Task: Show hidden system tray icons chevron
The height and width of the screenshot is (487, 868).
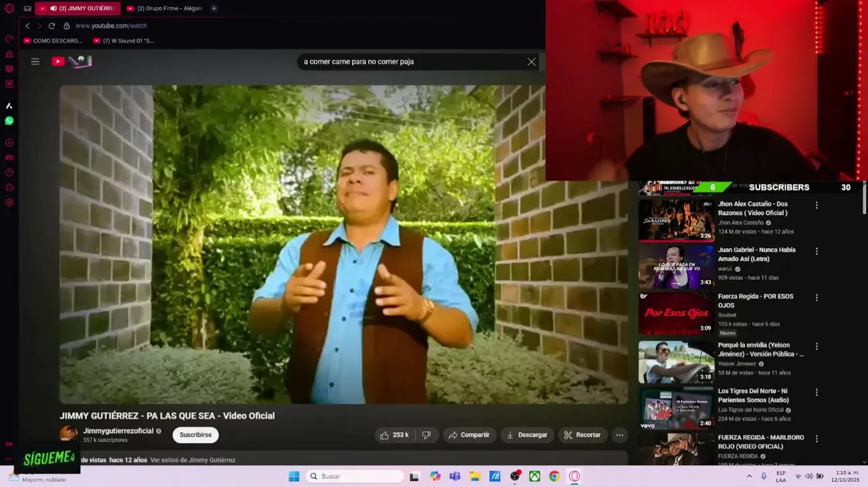Action: [x=749, y=476]
